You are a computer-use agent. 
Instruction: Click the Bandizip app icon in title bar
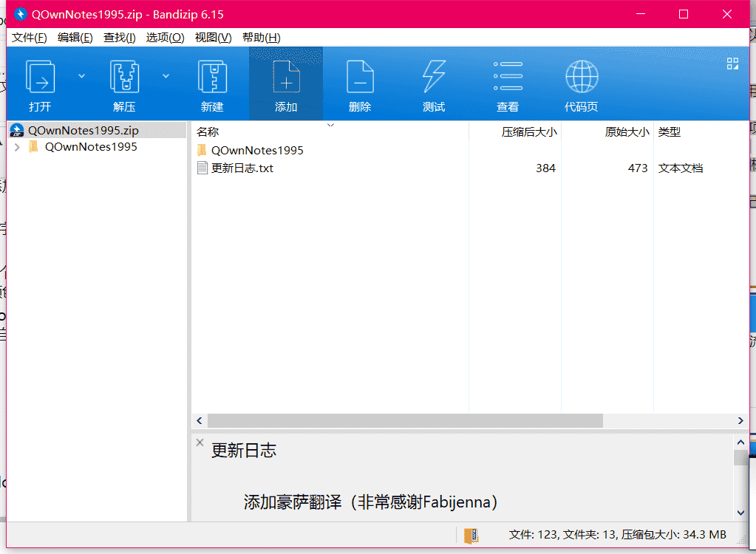tap(20, 15)
